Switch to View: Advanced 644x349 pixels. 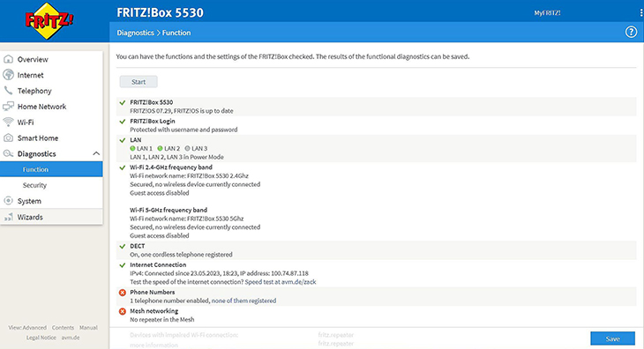[27, 328]
